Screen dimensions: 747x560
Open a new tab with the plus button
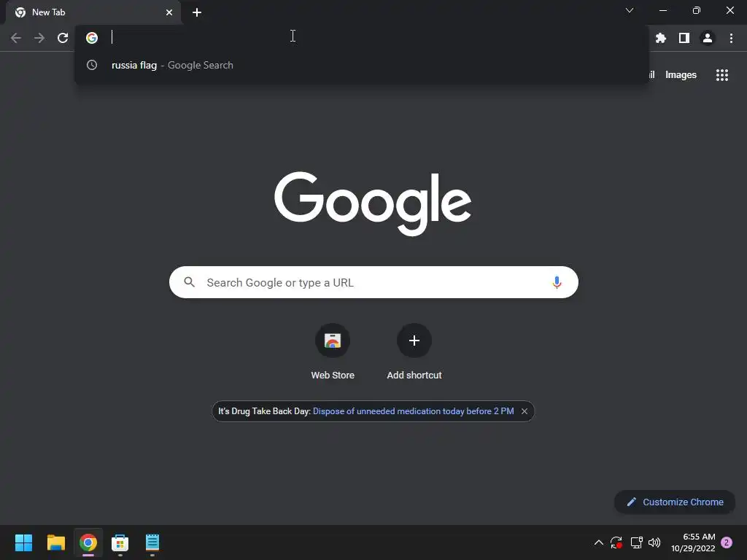pyautogui.click(x=197, y=12)
